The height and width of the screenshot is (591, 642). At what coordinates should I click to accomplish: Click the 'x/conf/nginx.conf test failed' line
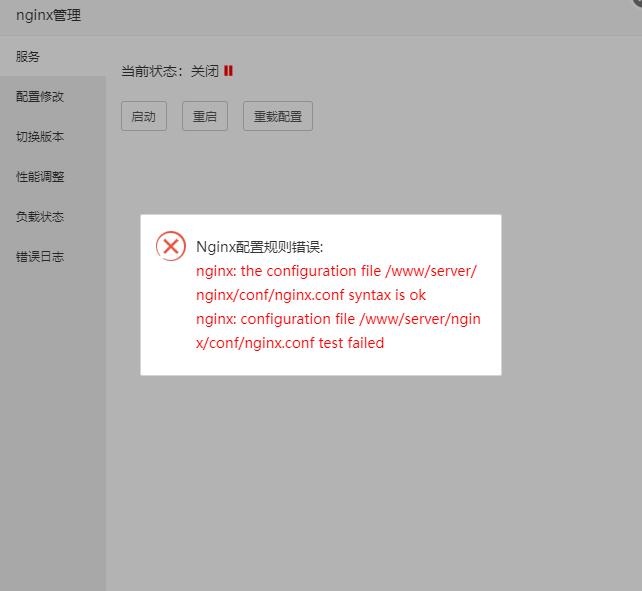point(290,343)
